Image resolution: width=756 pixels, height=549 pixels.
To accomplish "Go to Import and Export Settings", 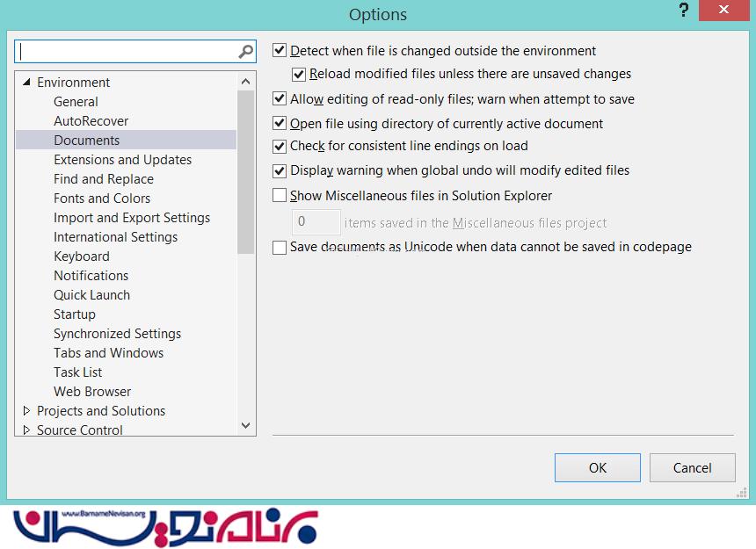I will pyautogui.click(x=132, y=218).
